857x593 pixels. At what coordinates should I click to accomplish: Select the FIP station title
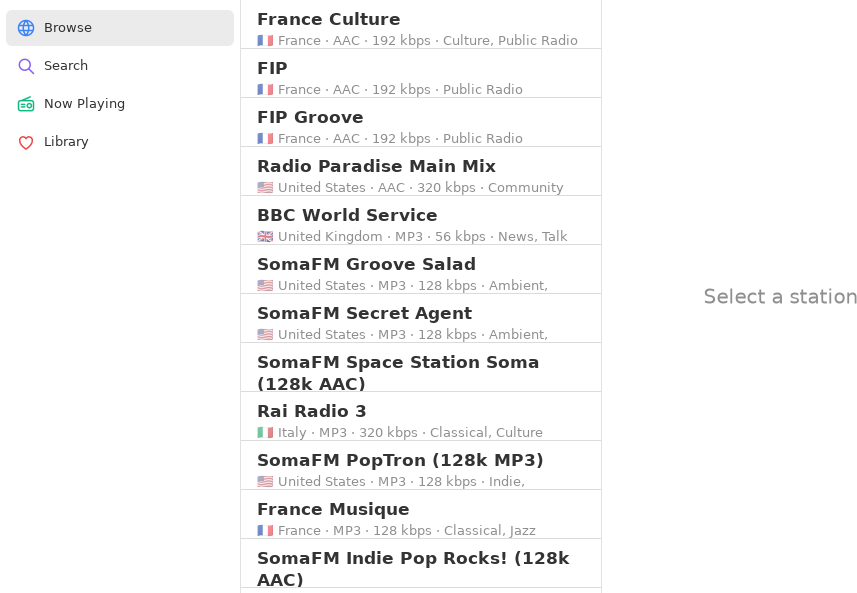(272, 68)
